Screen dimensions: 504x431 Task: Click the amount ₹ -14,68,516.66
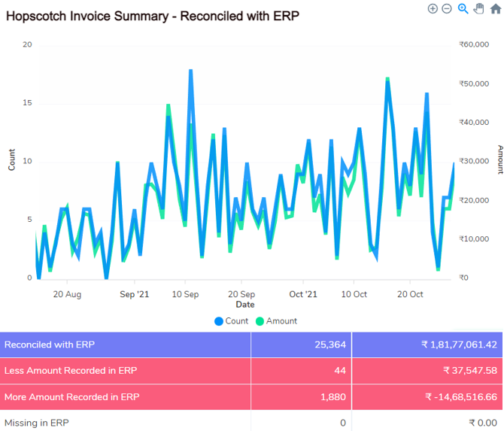click(x=461, y=397)
